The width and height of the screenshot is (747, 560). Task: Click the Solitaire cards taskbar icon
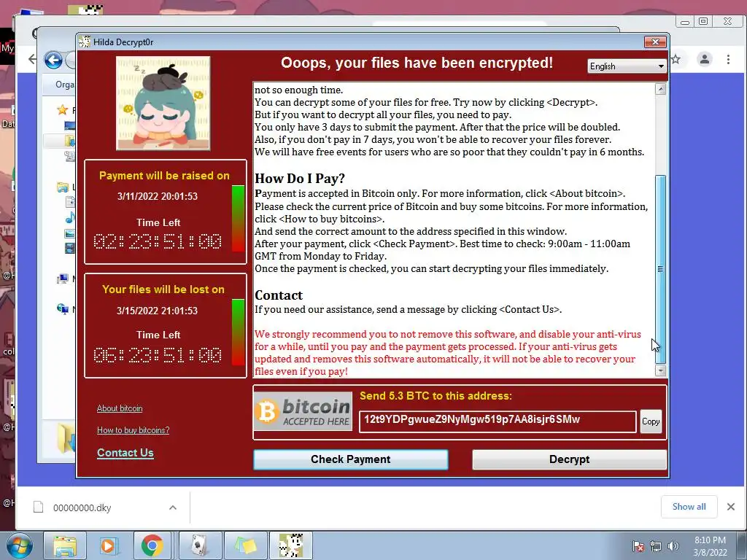[200, 546]
